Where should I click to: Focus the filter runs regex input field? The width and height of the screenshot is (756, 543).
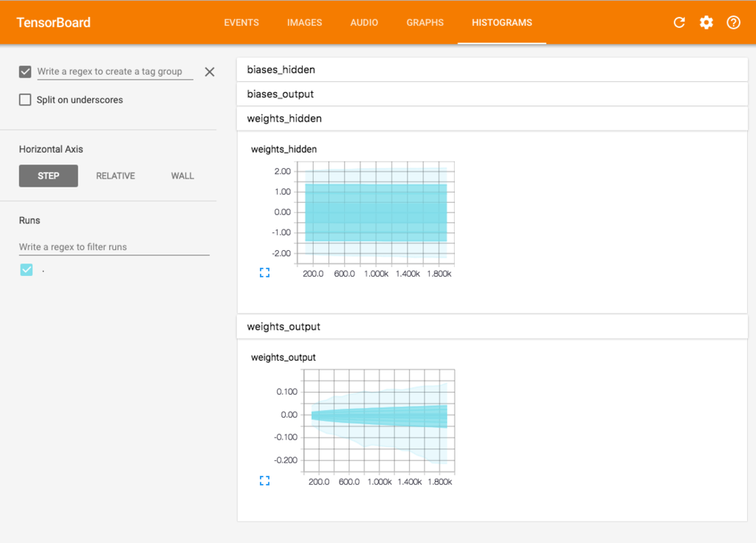114,246
